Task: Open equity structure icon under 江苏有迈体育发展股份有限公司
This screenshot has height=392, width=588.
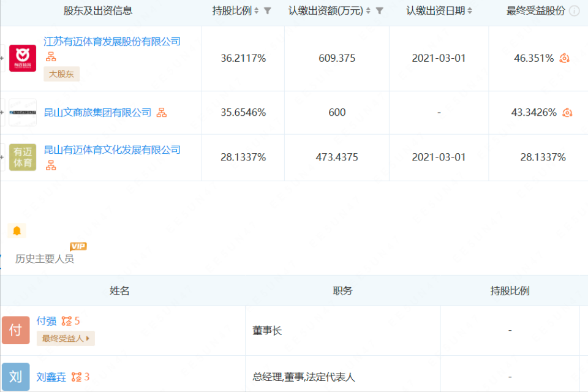Action: pyautogui.click(x=51, y=57)
